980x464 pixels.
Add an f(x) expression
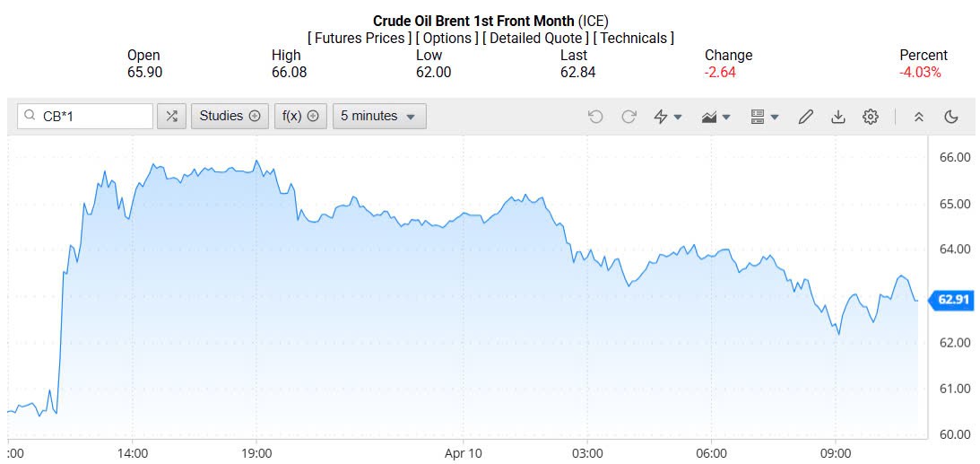click(x=300, y=116)
